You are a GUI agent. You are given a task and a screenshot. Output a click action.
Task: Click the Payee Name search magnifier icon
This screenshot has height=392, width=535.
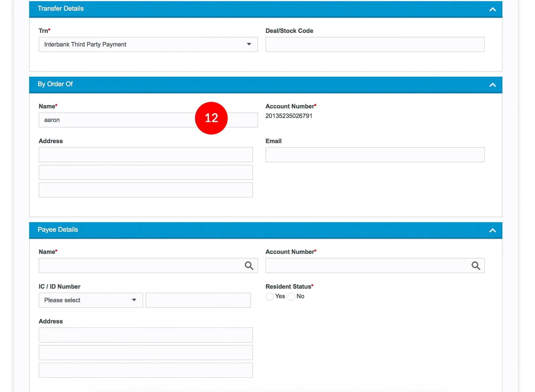tap(249, 265)
